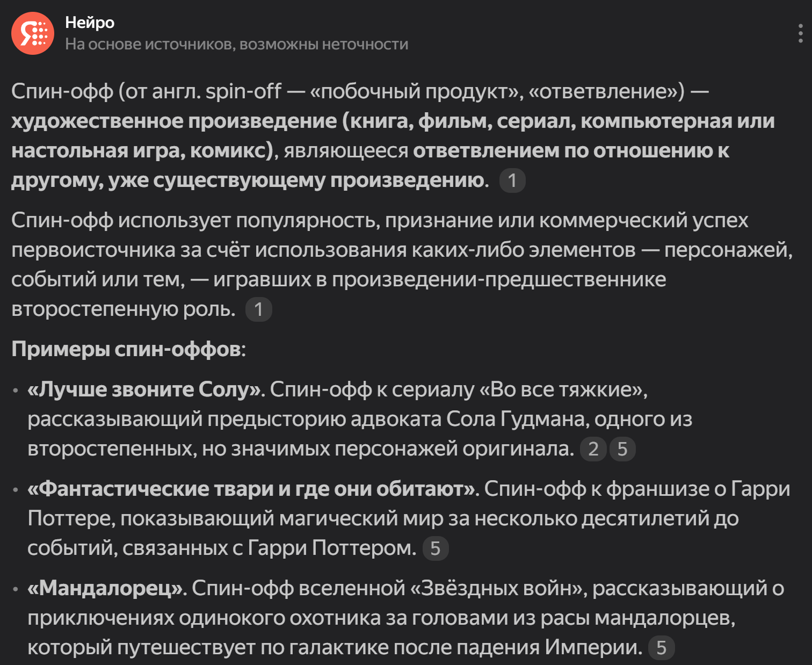Screen dimensions: 812x665
Task: Open source badge 1 after the definition paragraph
Action: coord(512,180)
